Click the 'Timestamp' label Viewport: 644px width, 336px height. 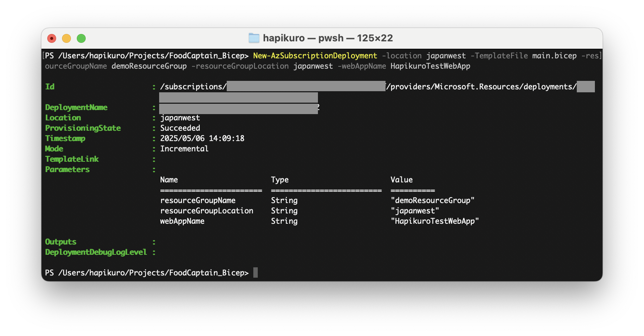point(65,138)
